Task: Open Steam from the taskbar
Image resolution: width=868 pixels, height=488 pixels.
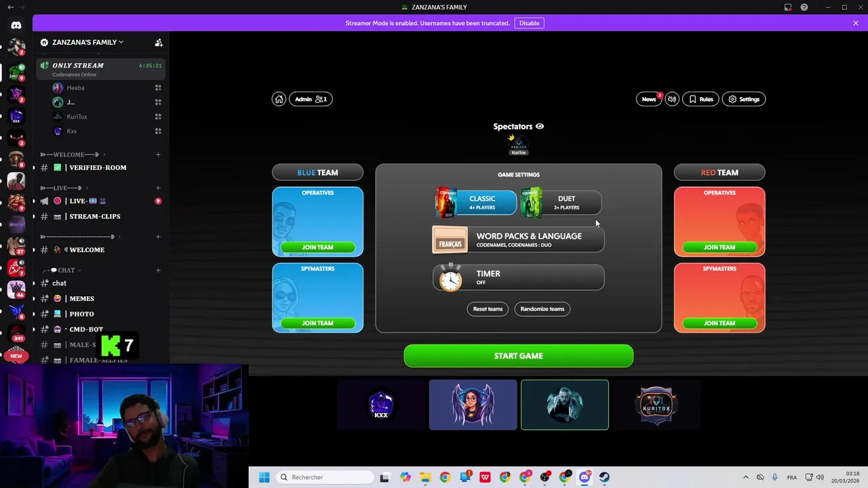Action: pyautogui.click(x=604, y=477)
